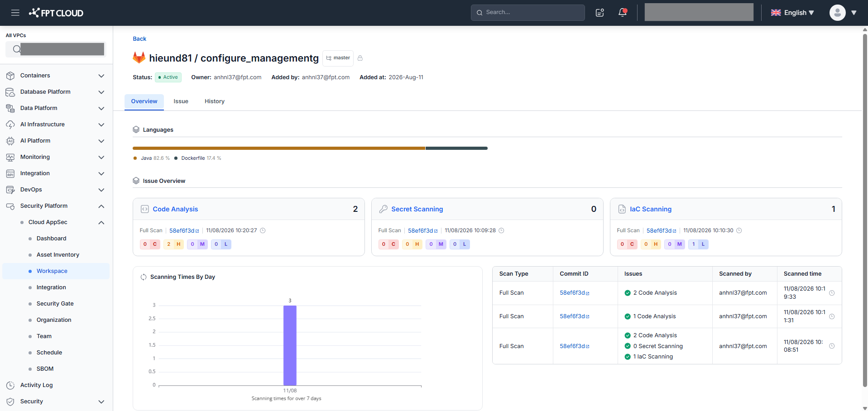The height and width of the screenshot is (411, 868).
Task: Open the IaC Scanning card title link
Action: point(651,209)
